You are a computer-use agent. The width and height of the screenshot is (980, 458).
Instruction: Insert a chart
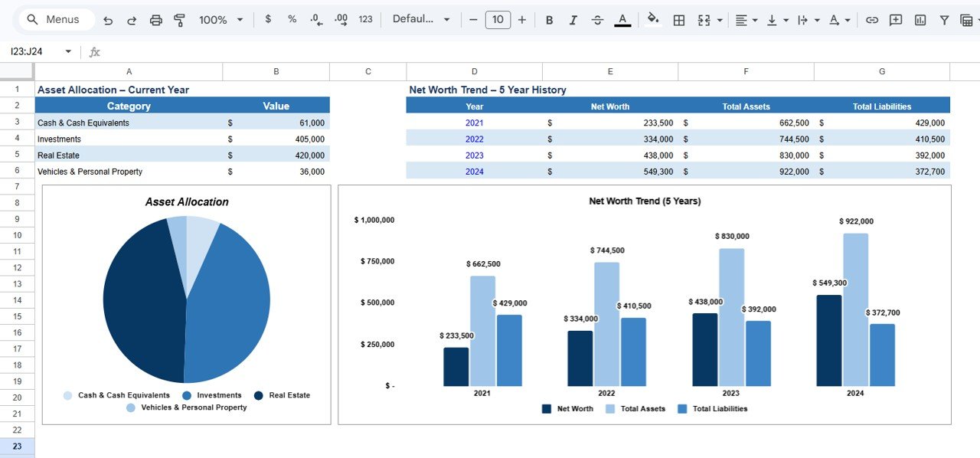[920, 19]
